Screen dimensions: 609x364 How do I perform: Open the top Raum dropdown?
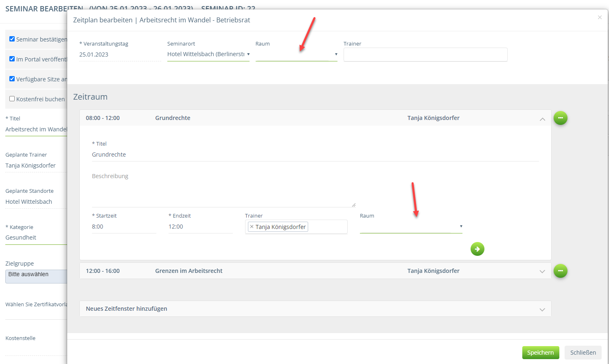click(296, 54)
